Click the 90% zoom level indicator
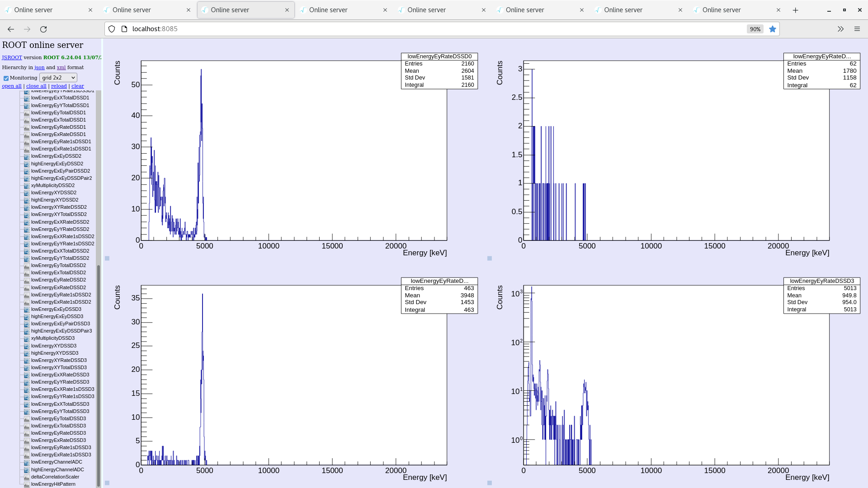 tap(755, 29)
